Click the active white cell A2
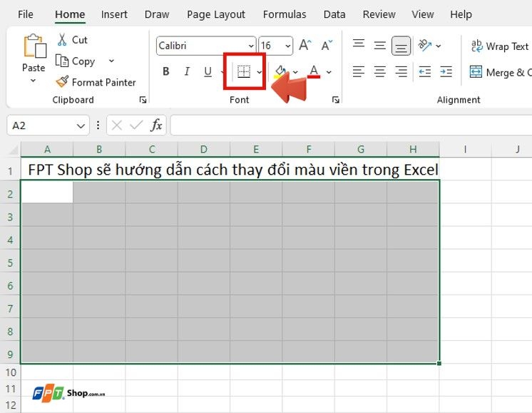The height and width of the screenshot is (413, 532). (47, 192)
